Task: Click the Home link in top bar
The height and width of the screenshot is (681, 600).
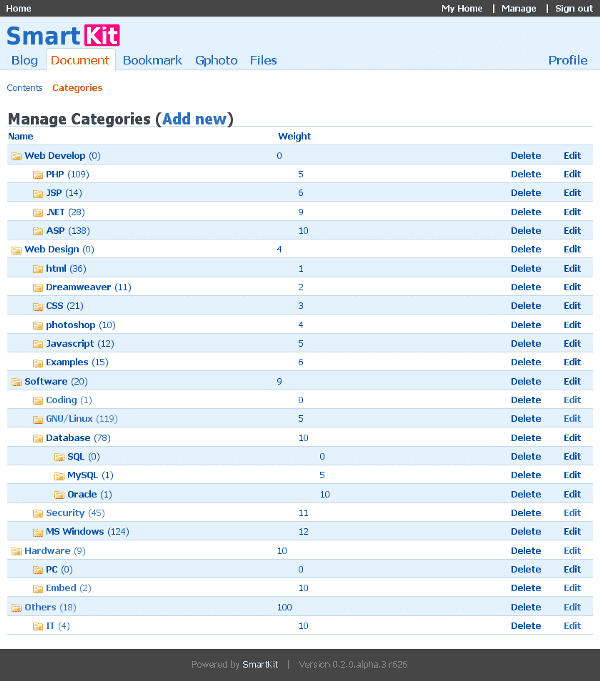Action: click(18, 8)
